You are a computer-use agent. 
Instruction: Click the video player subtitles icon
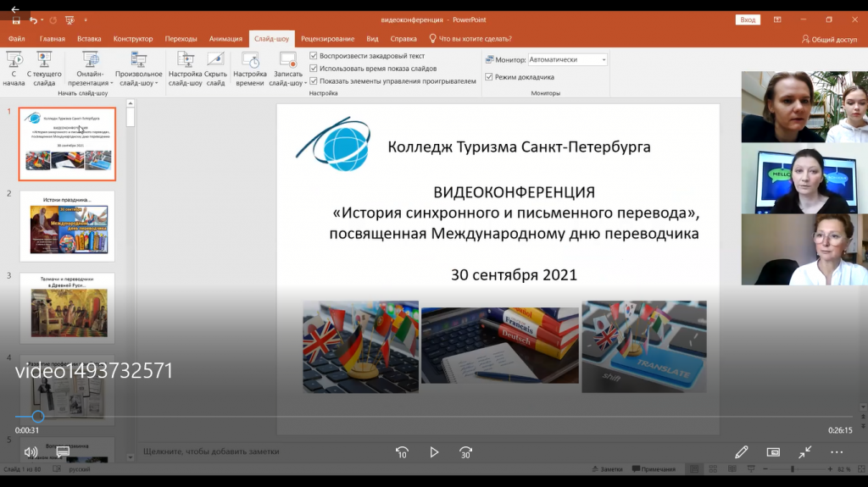63,452
